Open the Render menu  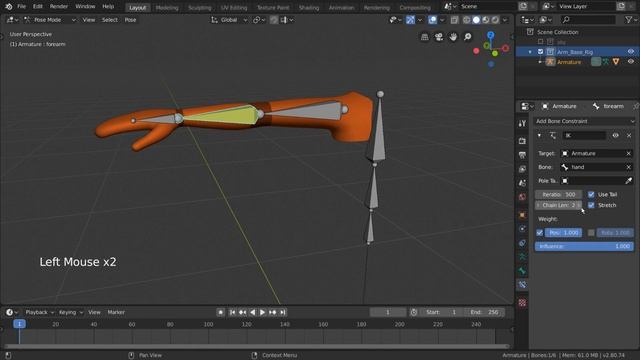[x=59, y=7]
